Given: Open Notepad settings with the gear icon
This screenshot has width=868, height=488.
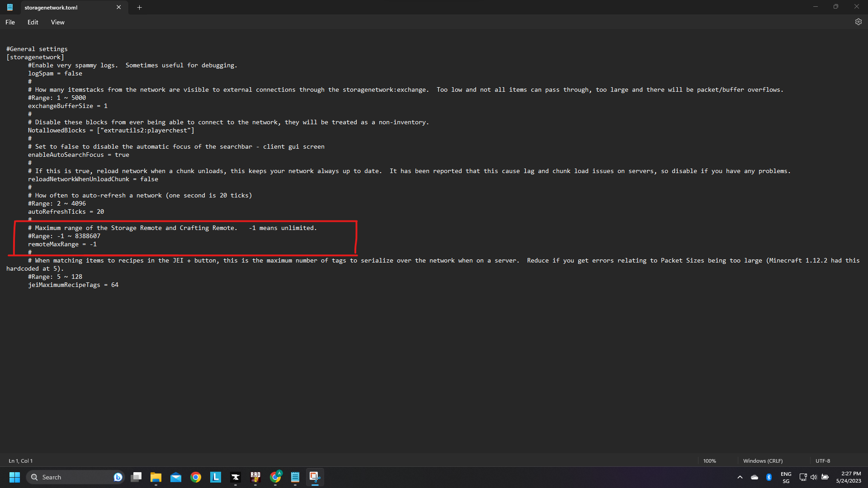Looking at the screenshot, I should pos(859,22).
